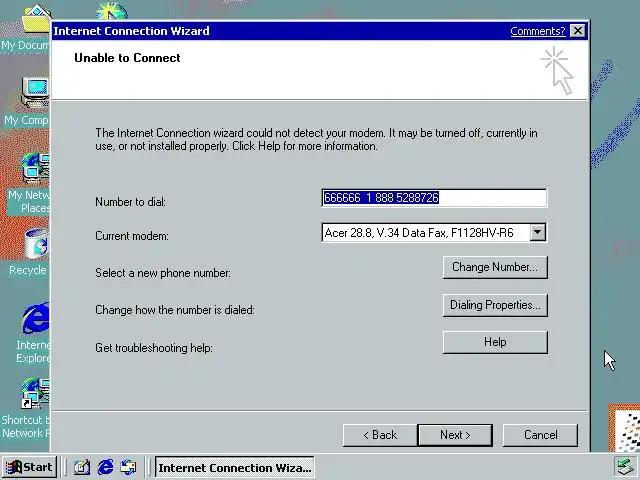
Task: Click the 'Unable to Connect' heading
Action: click(127, 58)
